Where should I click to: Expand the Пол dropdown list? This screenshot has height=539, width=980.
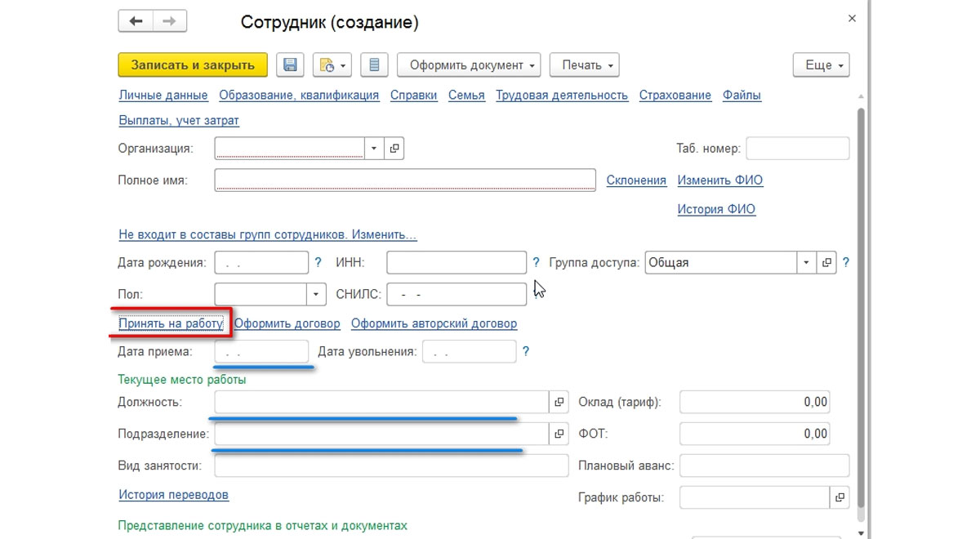(316, 295)
